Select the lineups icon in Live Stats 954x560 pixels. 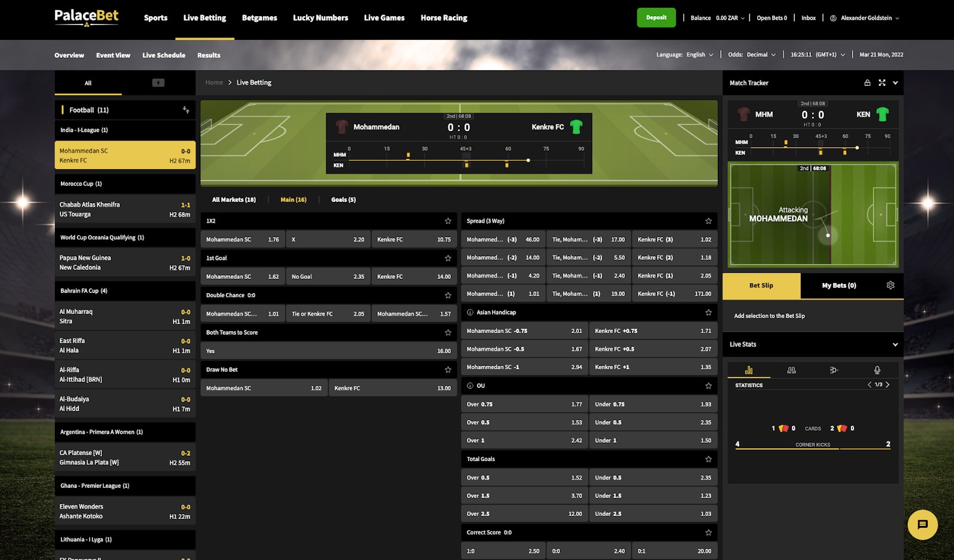click(791, 371)
